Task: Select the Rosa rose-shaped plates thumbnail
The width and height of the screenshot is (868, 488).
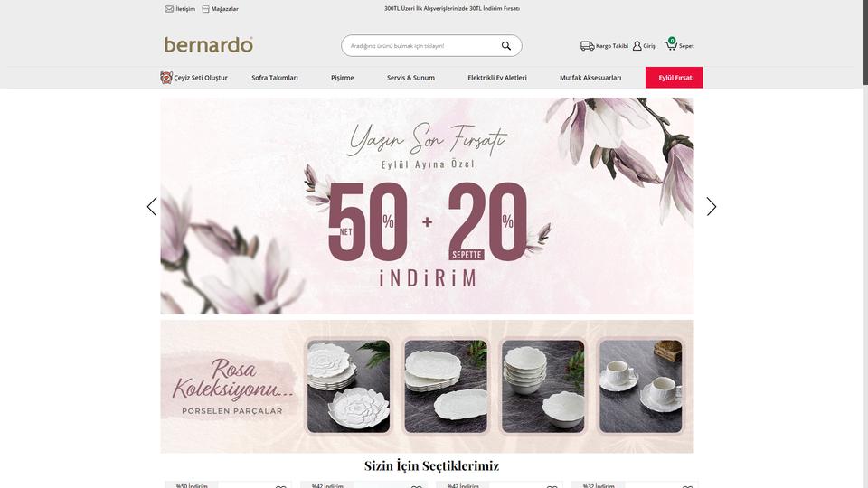Action: (x=348, y=386)
